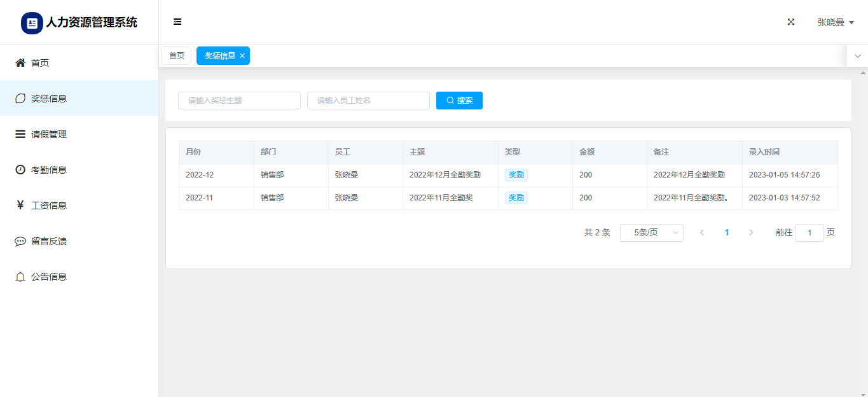Image resolution: width=868 pixels, height=397 pixels.
Task: Click the 奖惩信息 sidebar icon
Action: (20, 99)
